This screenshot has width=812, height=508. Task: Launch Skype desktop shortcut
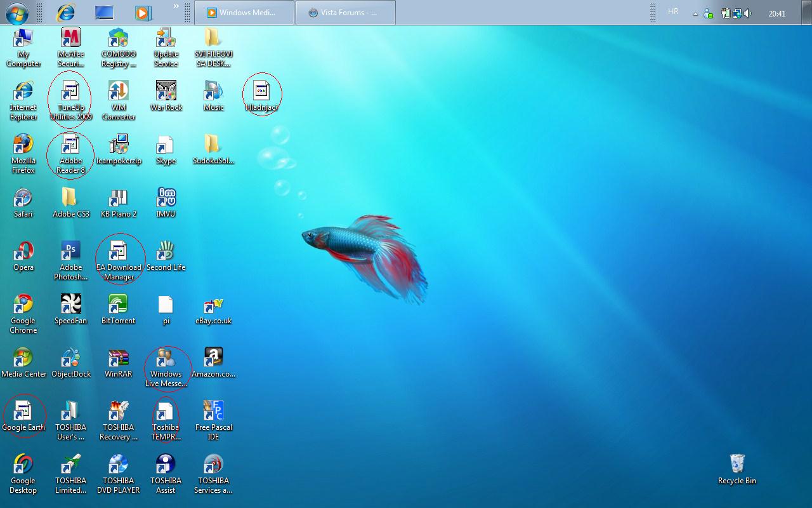(166, 150)
